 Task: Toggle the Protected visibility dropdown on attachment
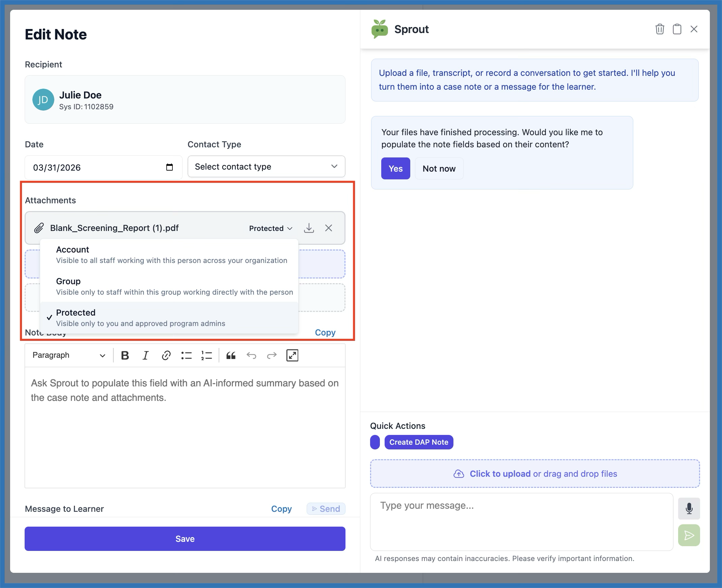[x=271, y=228]
